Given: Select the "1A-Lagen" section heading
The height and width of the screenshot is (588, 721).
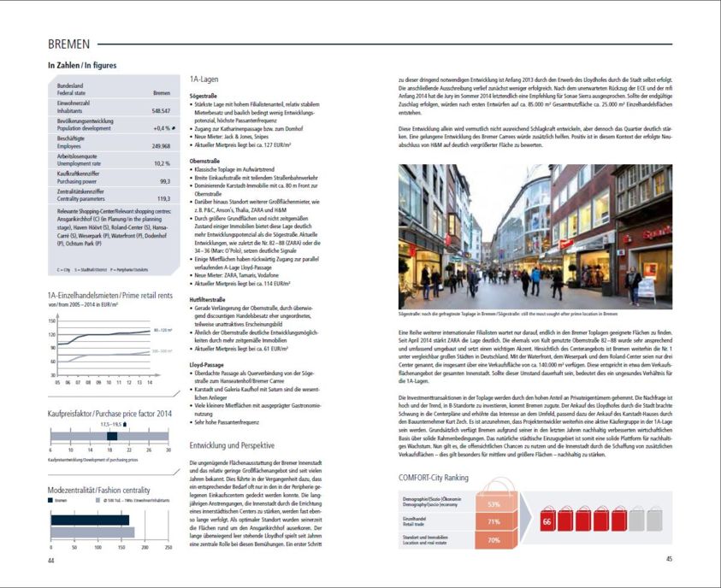Looking at the screenshot, I should click(x=204, y=79).
